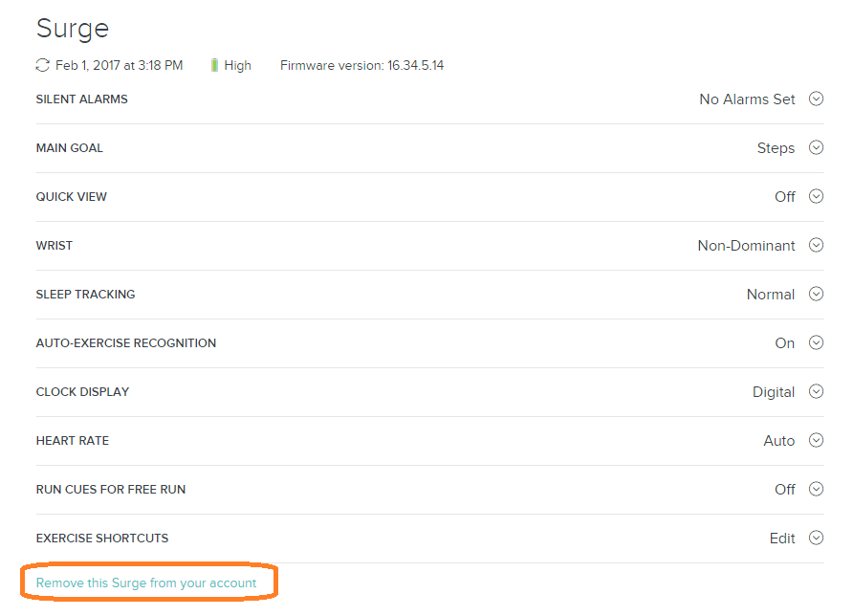The height and width of the screenshot is (616, 853).
Task: Open the EXERCISE SHORTCUTS setting label
Action: [x=102, y=539]
